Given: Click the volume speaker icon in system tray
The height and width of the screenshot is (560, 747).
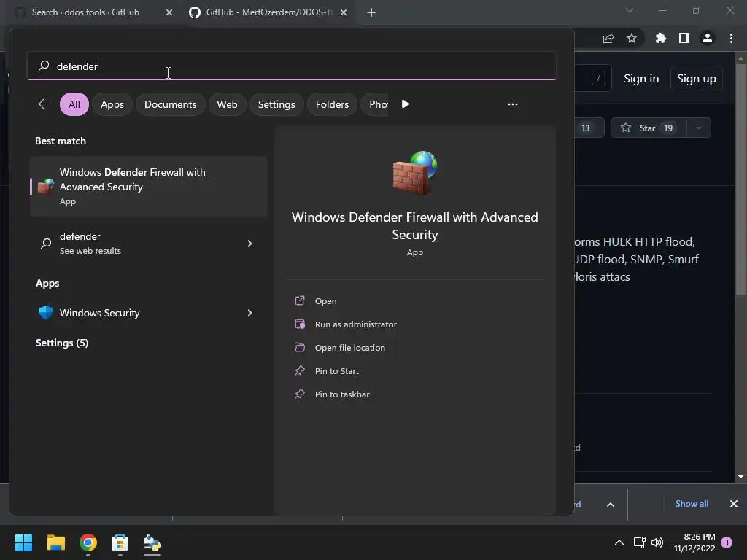Looking at the screenshot, I should click(657, 542).
